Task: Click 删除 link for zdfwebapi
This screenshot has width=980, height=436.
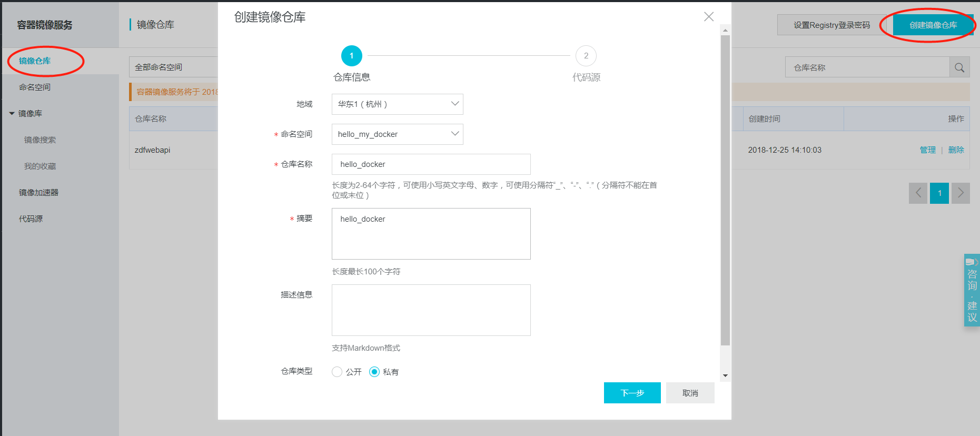Action: pyautogui.click(x=956, y=150)
